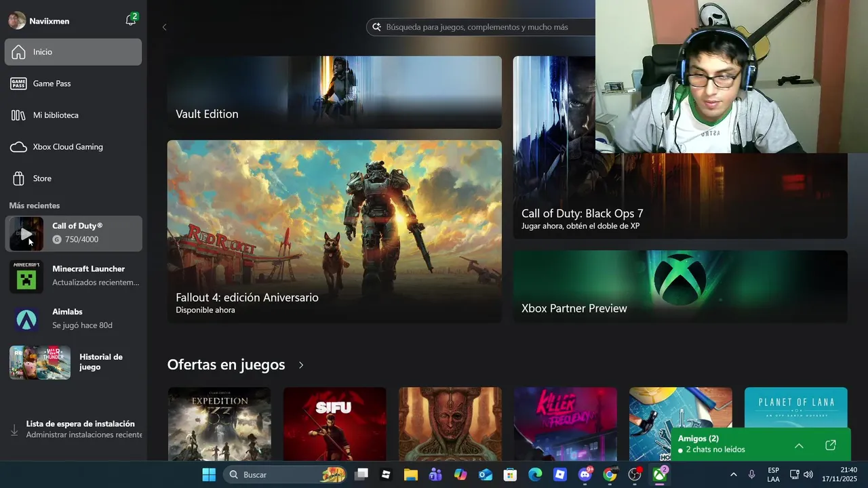
Task: Show hidden system tray icons
Action: [733, 474]
